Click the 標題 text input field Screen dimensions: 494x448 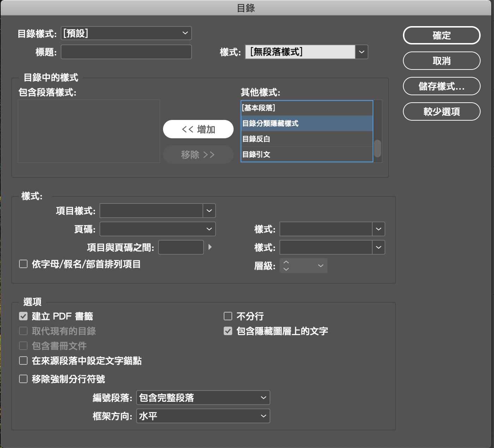point(126,52)
